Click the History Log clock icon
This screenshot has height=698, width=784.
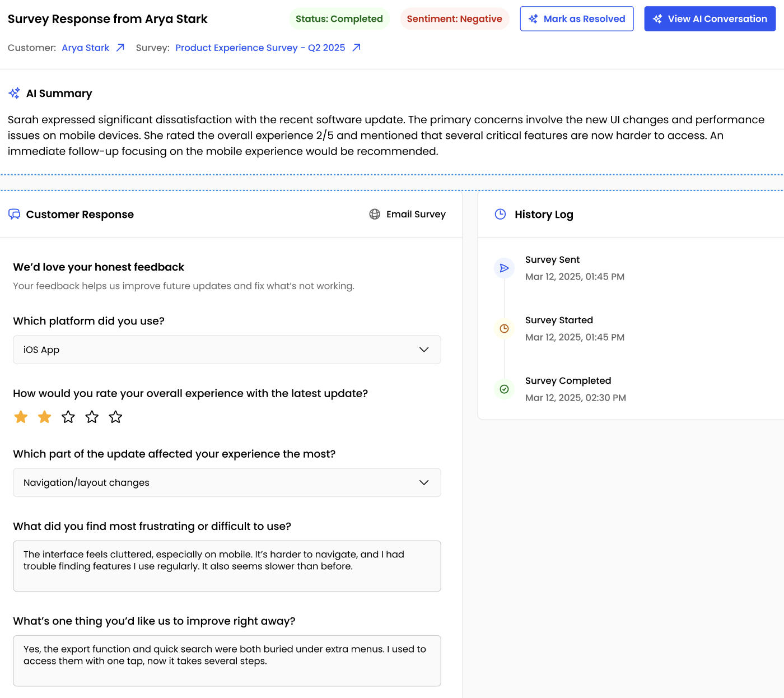click(x=500, y=214)
